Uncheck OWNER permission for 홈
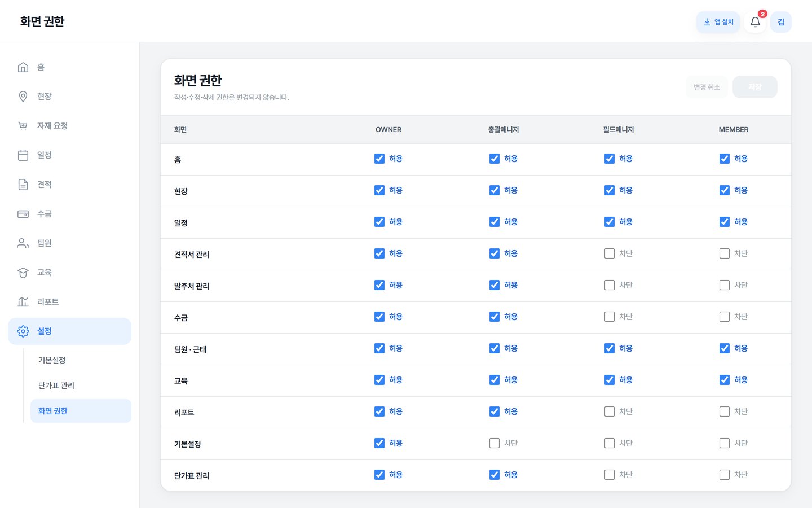This screenshot has width=812, height=508. 379,159
